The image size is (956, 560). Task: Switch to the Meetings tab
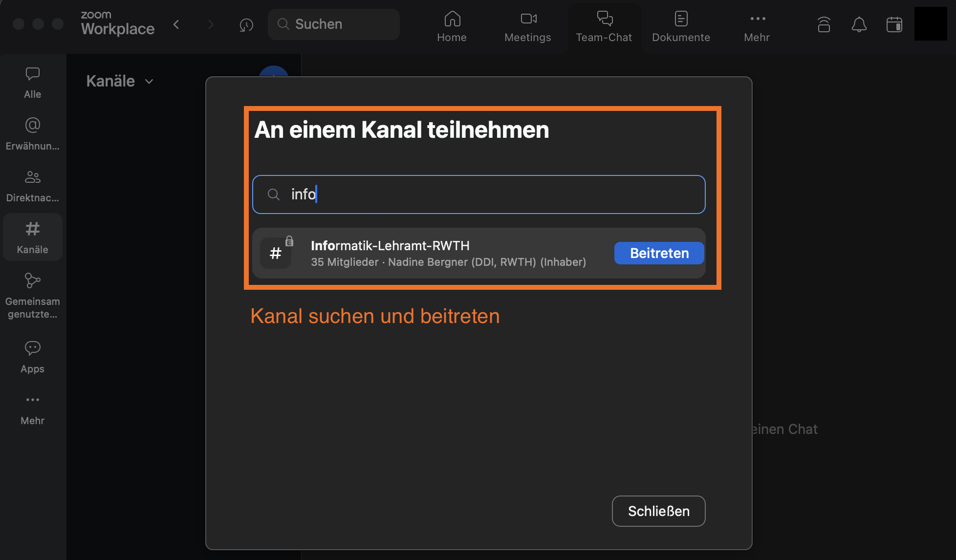527,25
